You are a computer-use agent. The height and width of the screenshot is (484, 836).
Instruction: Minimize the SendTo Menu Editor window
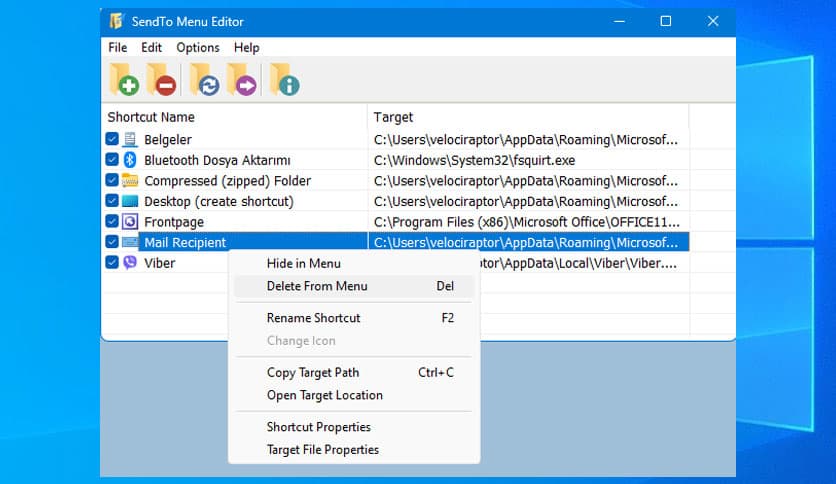pos(619,21)
